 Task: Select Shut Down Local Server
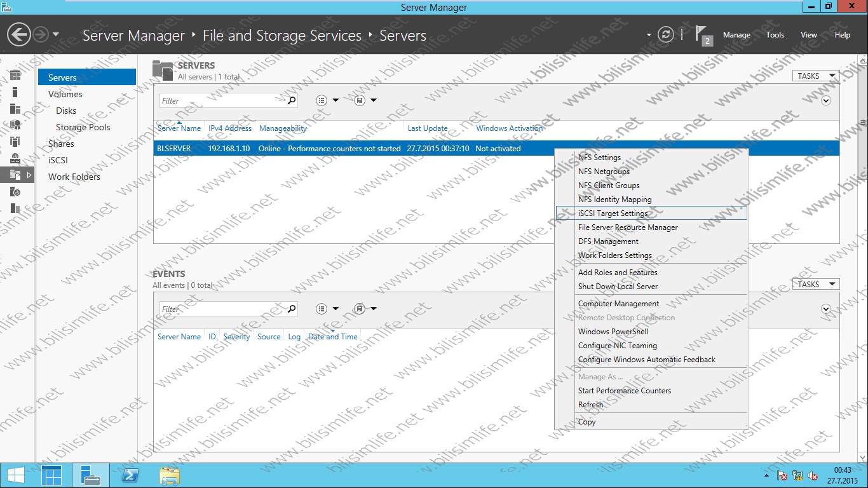pyautogui.click(x=651, y=287)
